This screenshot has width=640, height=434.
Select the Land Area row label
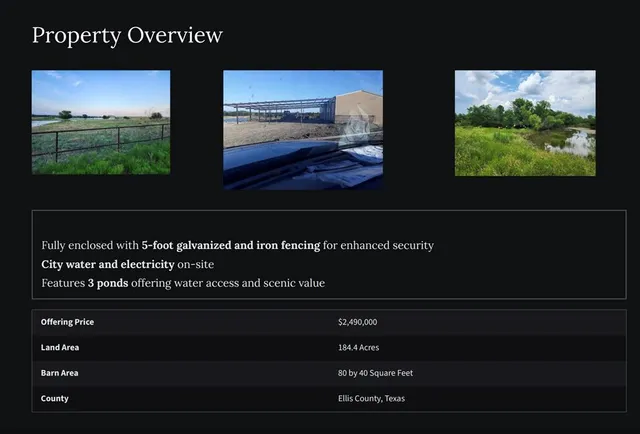[60, 347]
